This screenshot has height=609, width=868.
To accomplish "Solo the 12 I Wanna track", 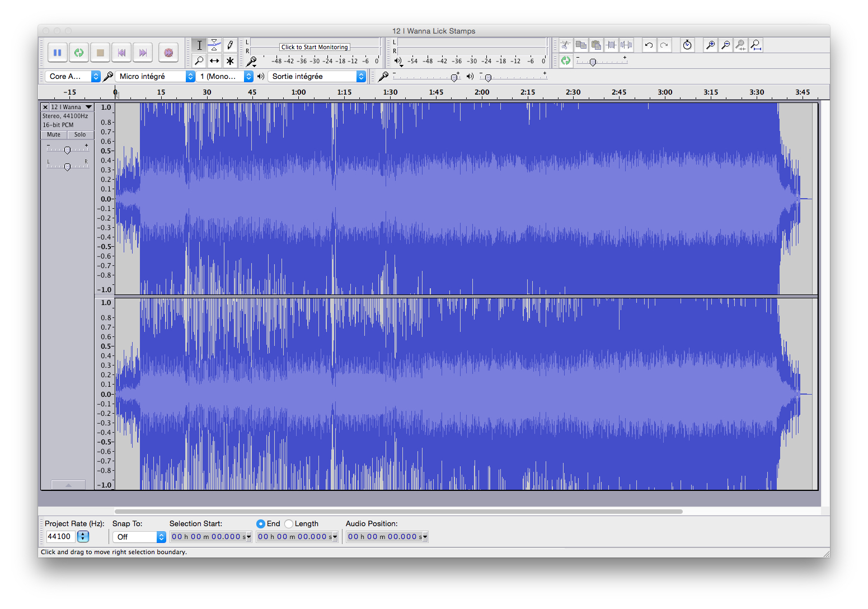I will [80, 134].
